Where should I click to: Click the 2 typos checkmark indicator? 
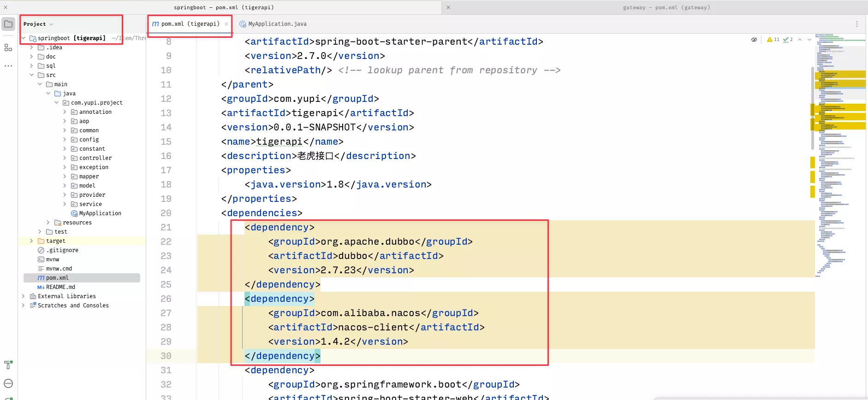[x=788, y=40]
